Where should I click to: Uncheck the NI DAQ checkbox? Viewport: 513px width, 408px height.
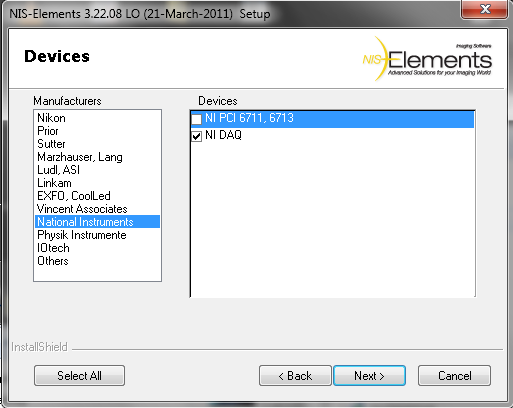pyautogui.click(x=197, y=136)
